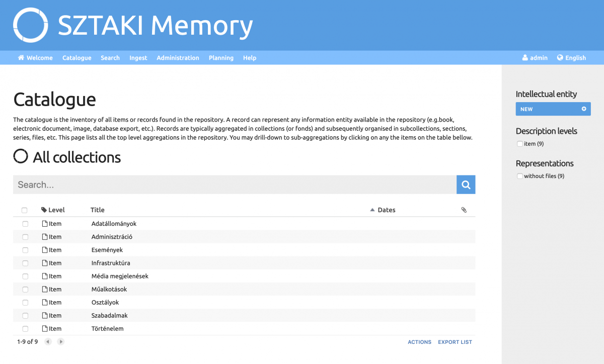The image size is (604, 364).
Task: Click the document icon for Adminisztráció row
Action: [45, 237]
